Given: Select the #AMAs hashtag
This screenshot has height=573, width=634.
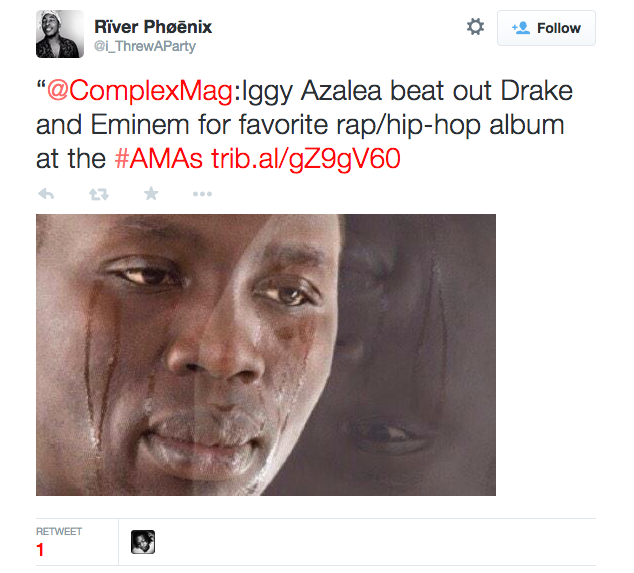Looking at the screenshot, I should click(156, 158).
